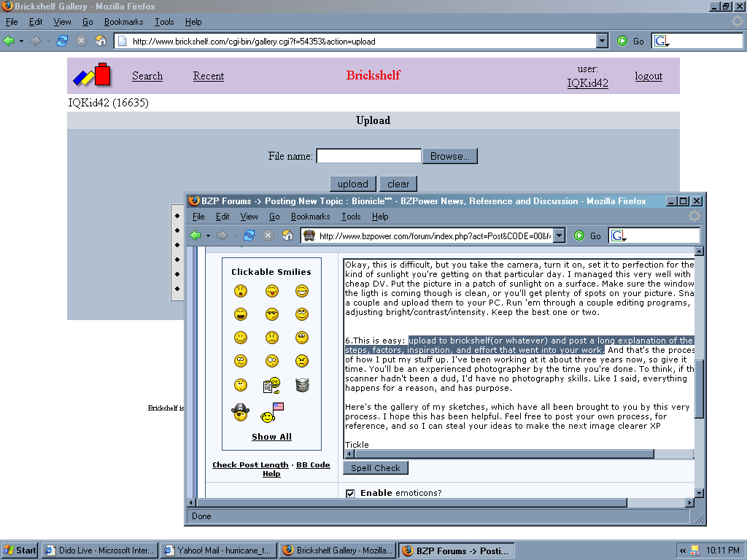Click bzpower site favicon in address bar
The width and height of the screenshot is (747, 560).
coord(309,236)
